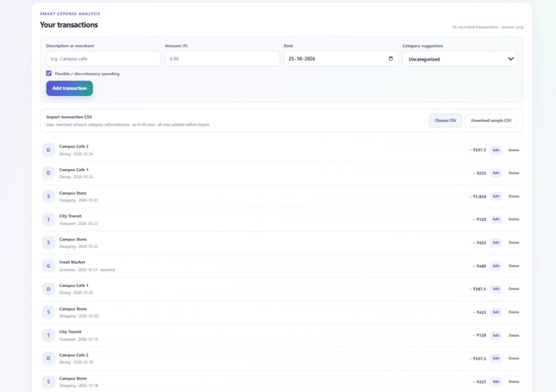Open the Category suggestion dropdown

(x=459, y=59)
